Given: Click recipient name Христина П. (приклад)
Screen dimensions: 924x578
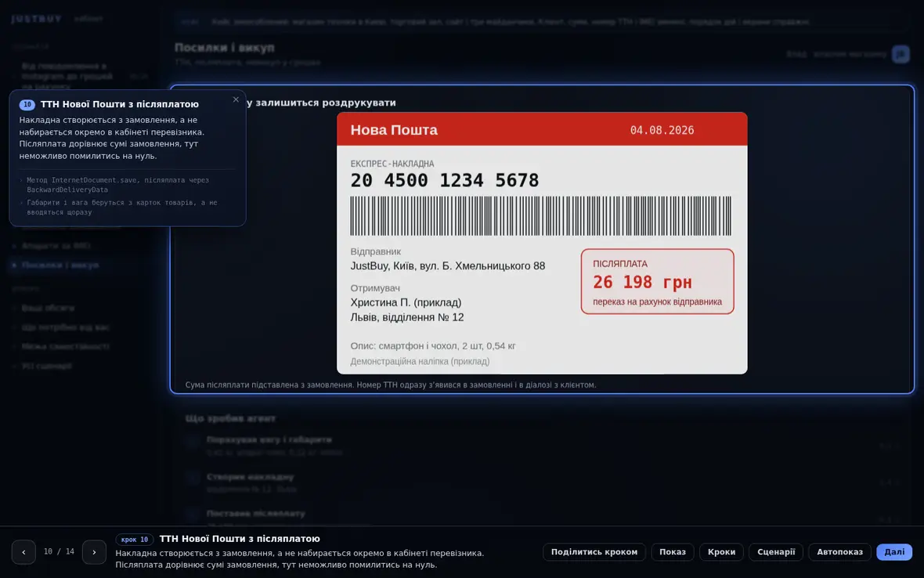Looking at the screenshot, I should click(x=406, y=302).
